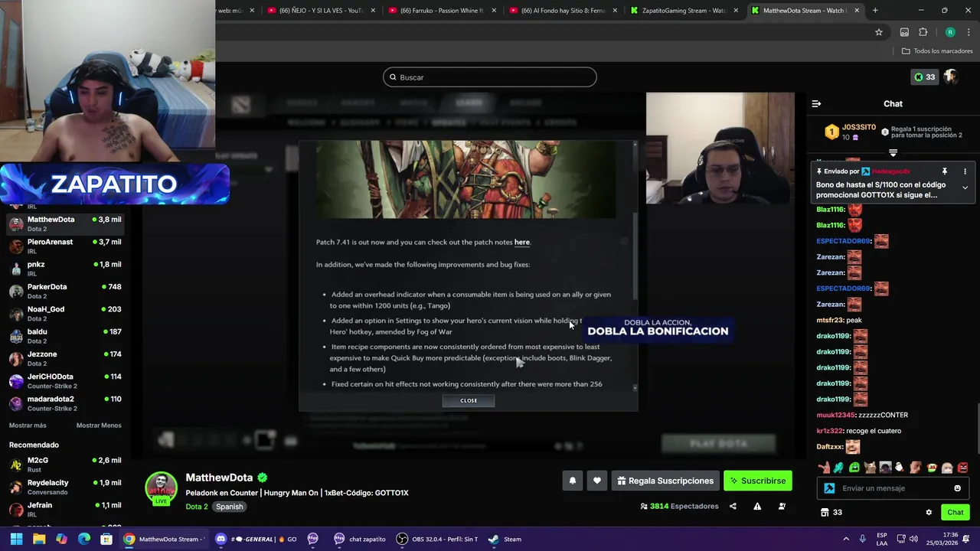Click the Kick points balance 33 badge
Viewport: 980px width, 551px height.
pos(924,77)
